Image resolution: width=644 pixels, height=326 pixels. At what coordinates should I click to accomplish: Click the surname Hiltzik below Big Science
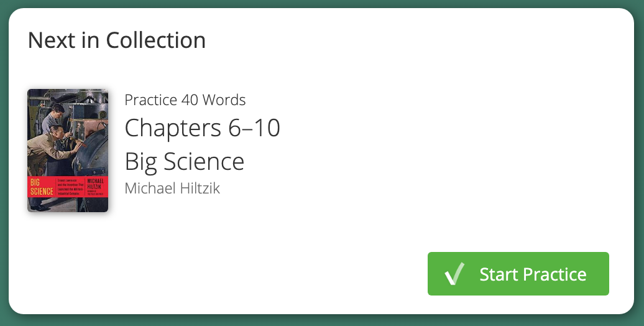[x=196, y=188]
